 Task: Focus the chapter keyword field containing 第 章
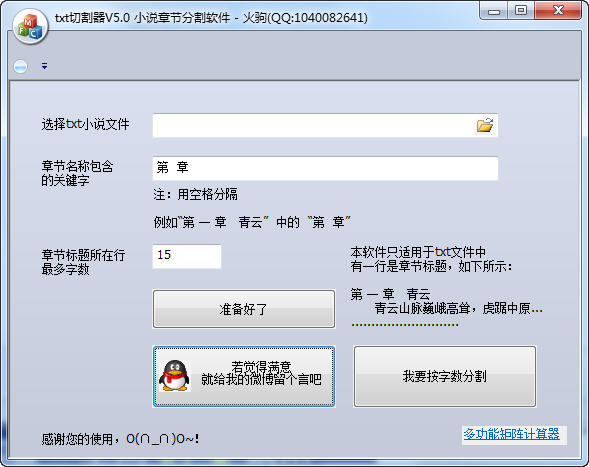click(325, 168)
